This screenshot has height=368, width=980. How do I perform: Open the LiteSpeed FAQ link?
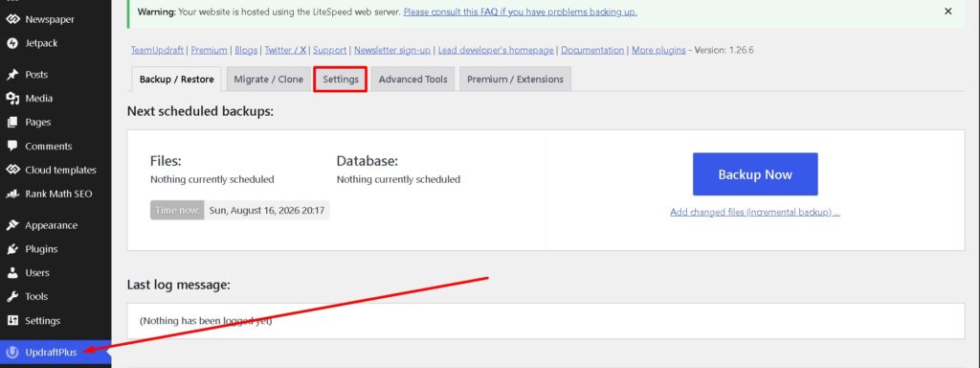click(x=520, y=11)
